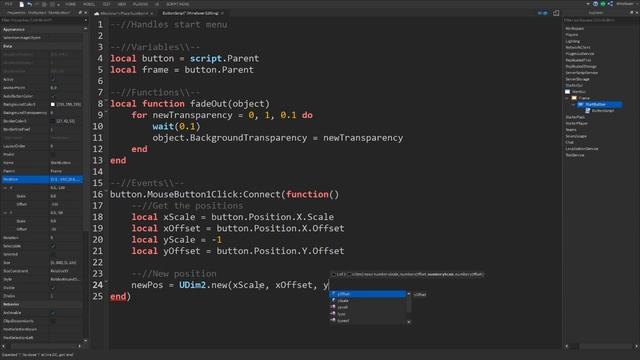Click the new file icon in the top toolbar
640x360 pixels.
22,4
